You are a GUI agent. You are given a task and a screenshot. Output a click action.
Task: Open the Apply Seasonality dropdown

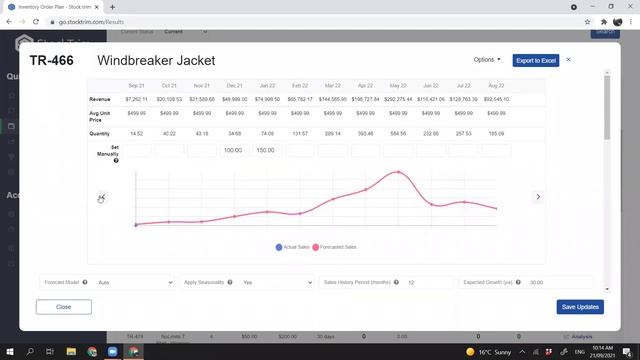277,282
